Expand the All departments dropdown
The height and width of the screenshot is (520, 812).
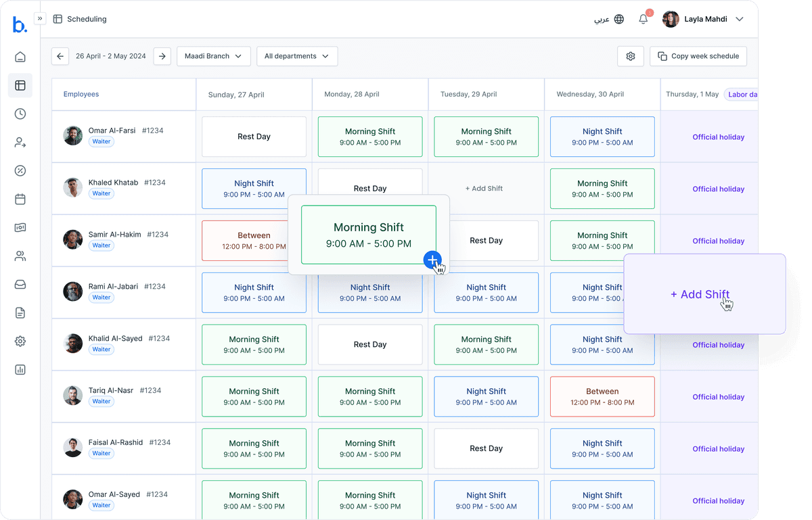coord(296,56)
